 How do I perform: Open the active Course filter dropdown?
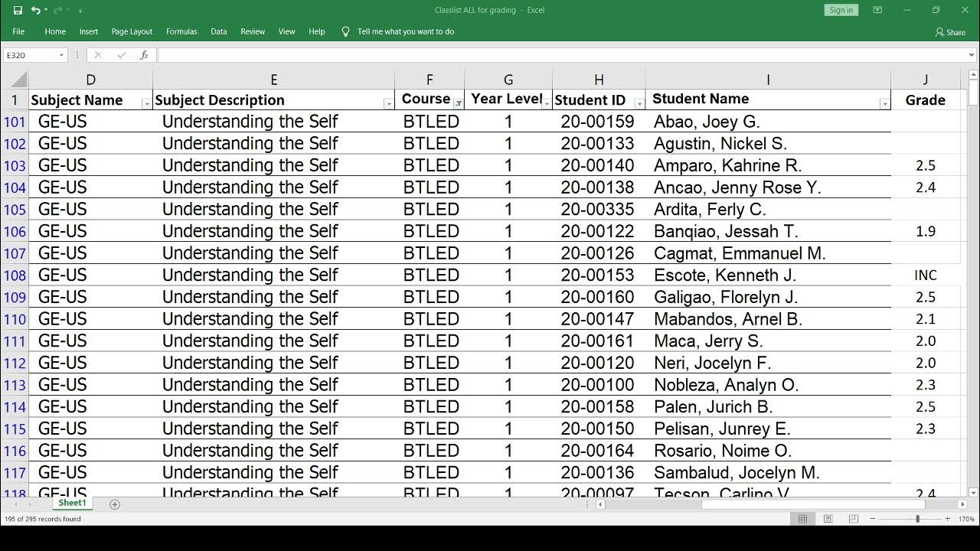458,103
